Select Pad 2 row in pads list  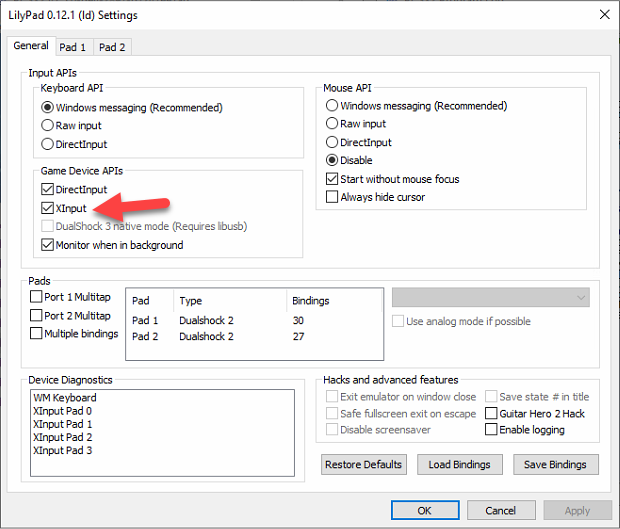tap(254, 336)
